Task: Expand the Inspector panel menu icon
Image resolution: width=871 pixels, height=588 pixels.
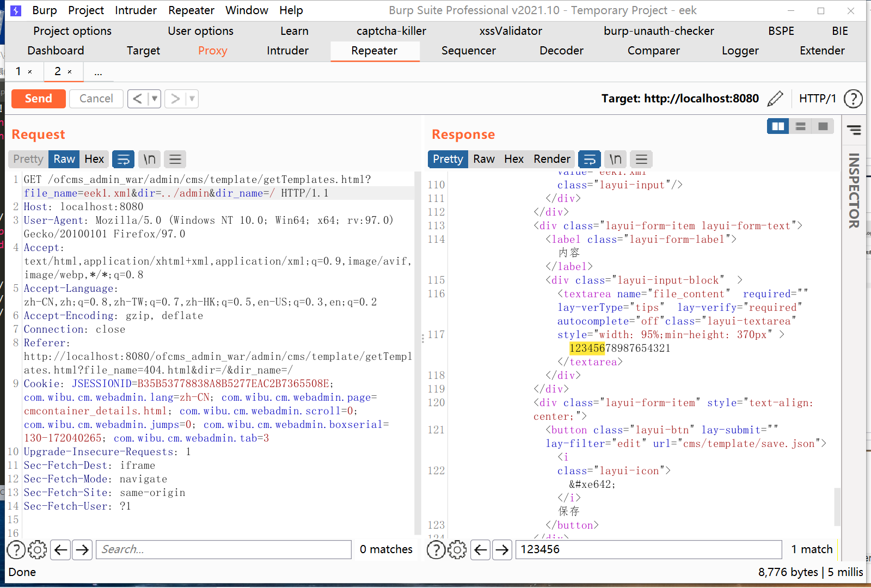Action: click(x=854, y=130)
